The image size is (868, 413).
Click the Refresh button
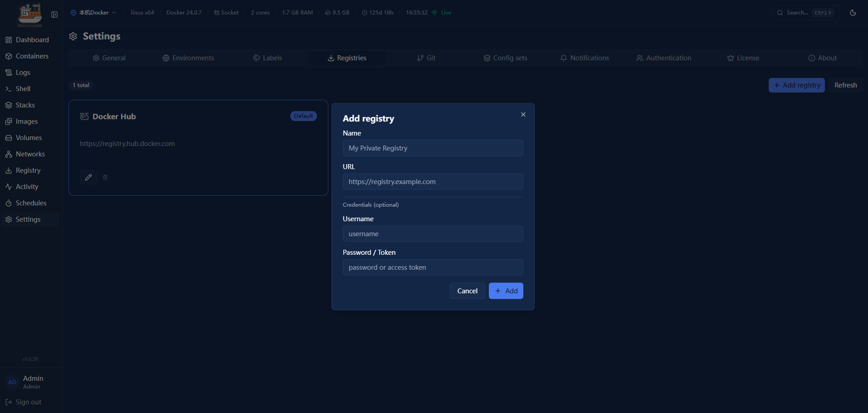(846, 85)
